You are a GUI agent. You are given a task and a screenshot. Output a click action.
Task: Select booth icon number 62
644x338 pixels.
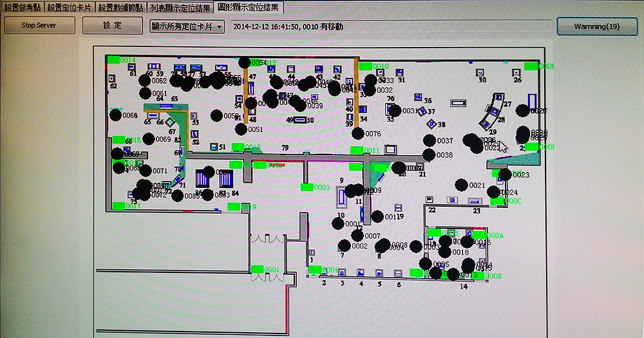coord(111,79)
